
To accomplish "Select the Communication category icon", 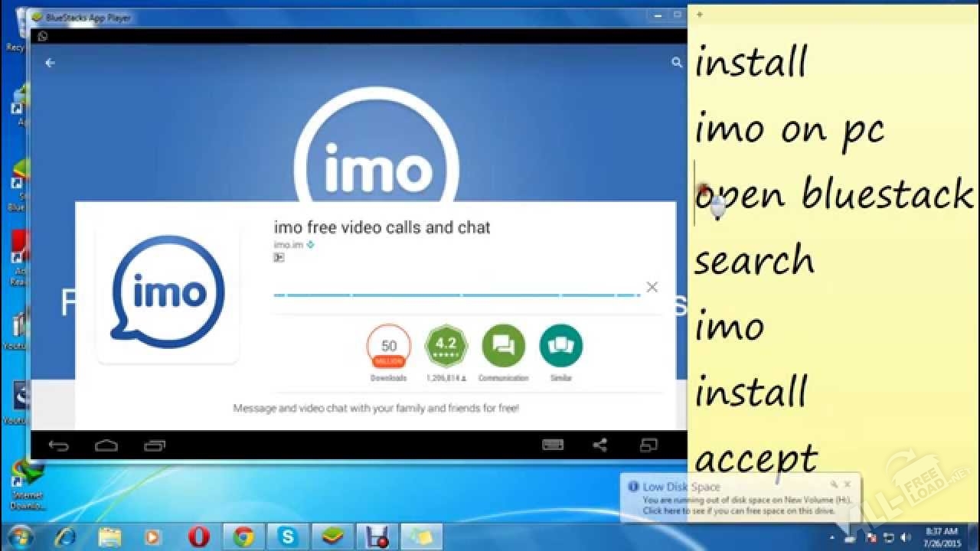I will pos(503,346).
